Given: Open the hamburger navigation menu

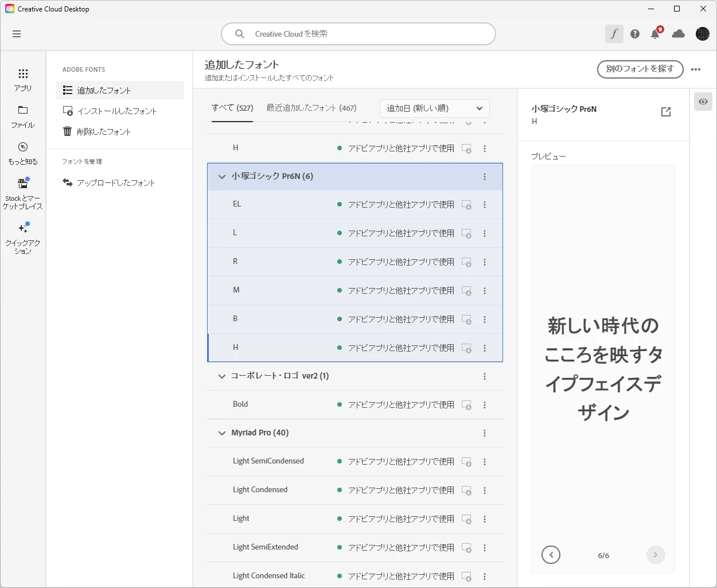Looking at the screenshot, I should pos(17,34).
